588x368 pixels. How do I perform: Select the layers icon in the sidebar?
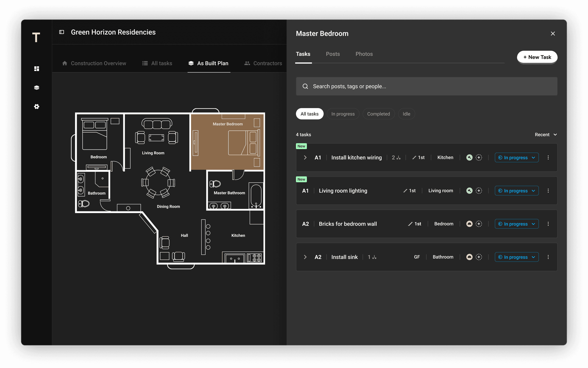click(36, 87)
